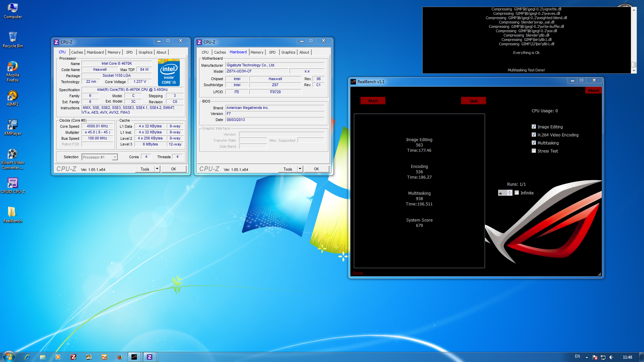Viewport: 644px width, 362px height.
Task: Enable the Stress Test checkbox
Action: (x=534, y=151)
